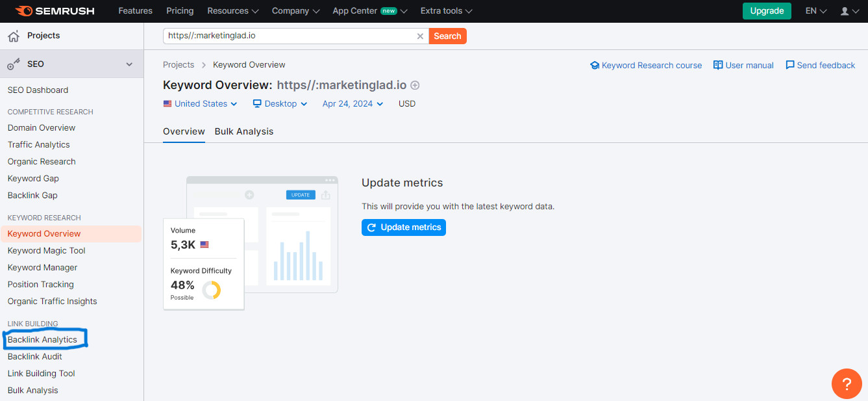Click the plus icon beside keyword title
The height and width of the screenshot is (401, 868).
[x=415, y=85]
